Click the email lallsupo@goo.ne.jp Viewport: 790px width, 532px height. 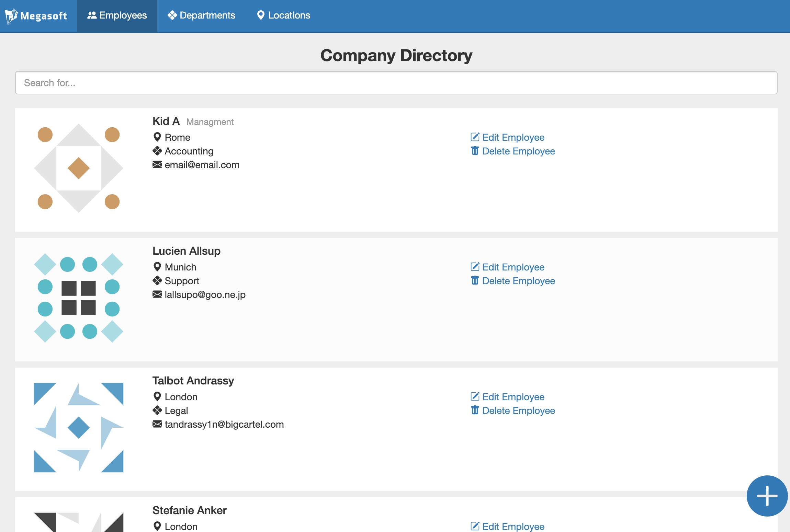[205, 294]
